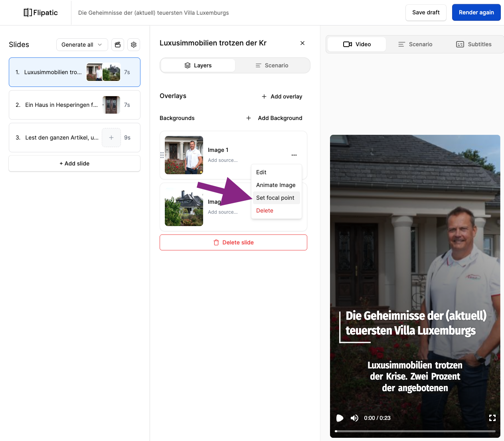Open the Scenario tab beside Video

(x=415, y=44)
